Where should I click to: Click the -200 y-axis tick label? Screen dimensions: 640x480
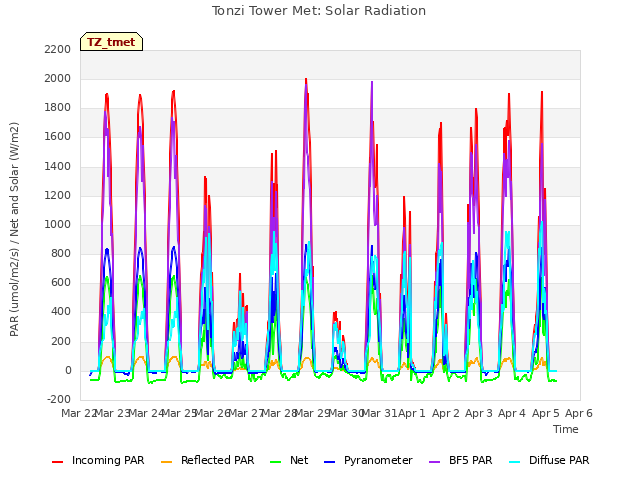59,400
